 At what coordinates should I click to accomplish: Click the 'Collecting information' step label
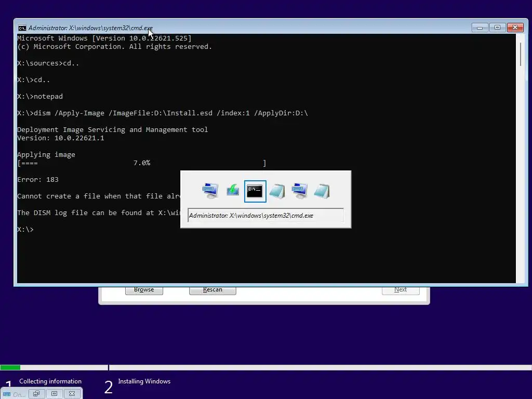[x=50, y=381]
